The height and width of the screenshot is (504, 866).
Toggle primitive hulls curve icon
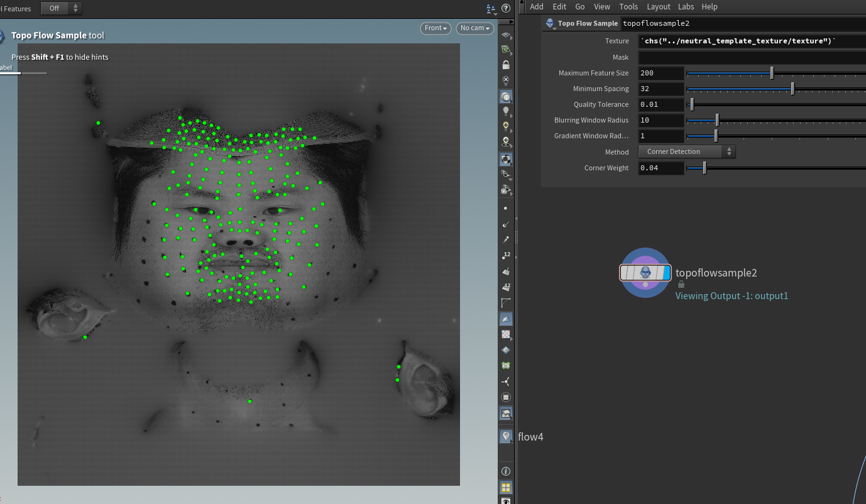(506, 303)
